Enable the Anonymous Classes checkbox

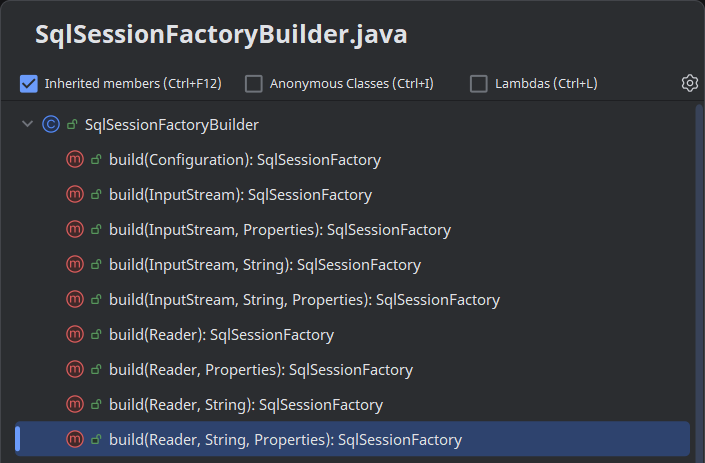(254, 84)
